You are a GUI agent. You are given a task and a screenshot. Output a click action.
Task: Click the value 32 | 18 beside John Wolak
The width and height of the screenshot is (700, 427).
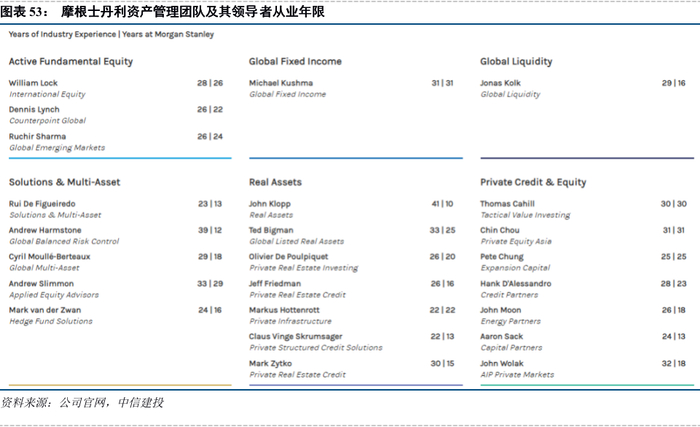674,363
